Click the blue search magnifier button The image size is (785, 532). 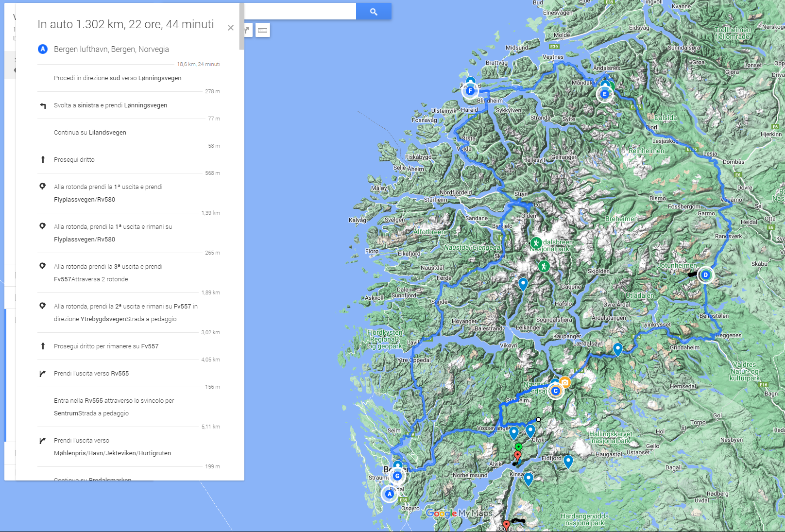point(374,12)
